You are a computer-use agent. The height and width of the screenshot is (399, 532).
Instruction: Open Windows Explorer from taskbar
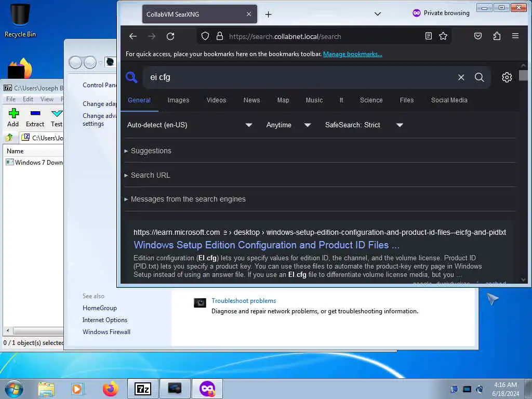pos(46,389)
